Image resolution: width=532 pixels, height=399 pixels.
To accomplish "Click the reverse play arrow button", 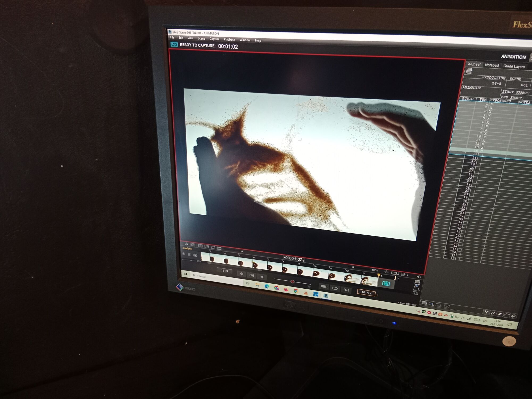I will [262, 277].
